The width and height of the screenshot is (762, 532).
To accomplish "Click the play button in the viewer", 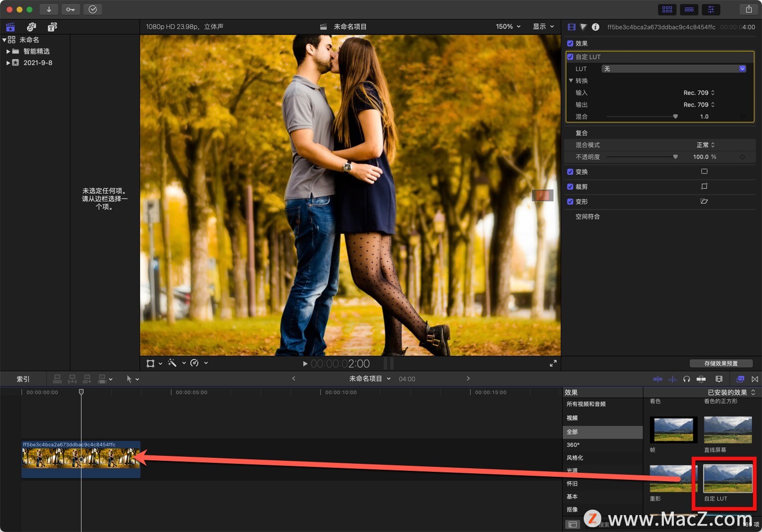I will [x=305, y=364].
